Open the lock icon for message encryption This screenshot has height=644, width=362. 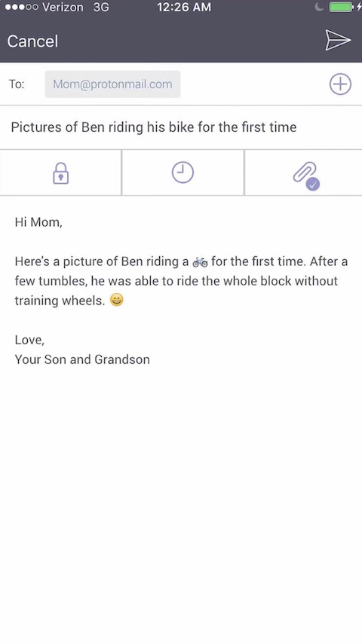(60, 172)
